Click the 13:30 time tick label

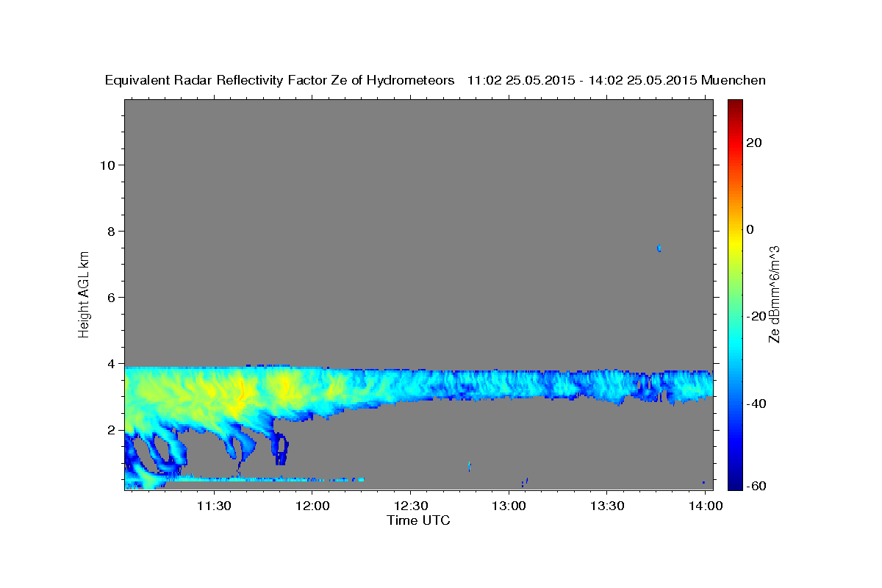point(607,506)
